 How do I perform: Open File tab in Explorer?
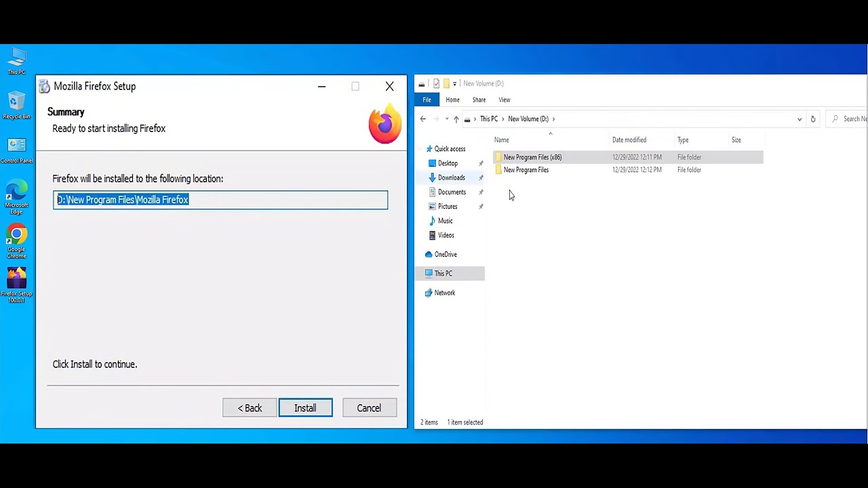tap(427, 100)
